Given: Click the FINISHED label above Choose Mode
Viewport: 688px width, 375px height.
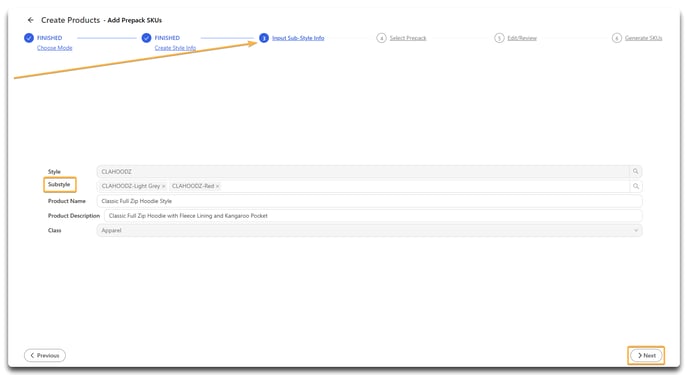Looking at the screenshot, I should (x=50, y=38).
